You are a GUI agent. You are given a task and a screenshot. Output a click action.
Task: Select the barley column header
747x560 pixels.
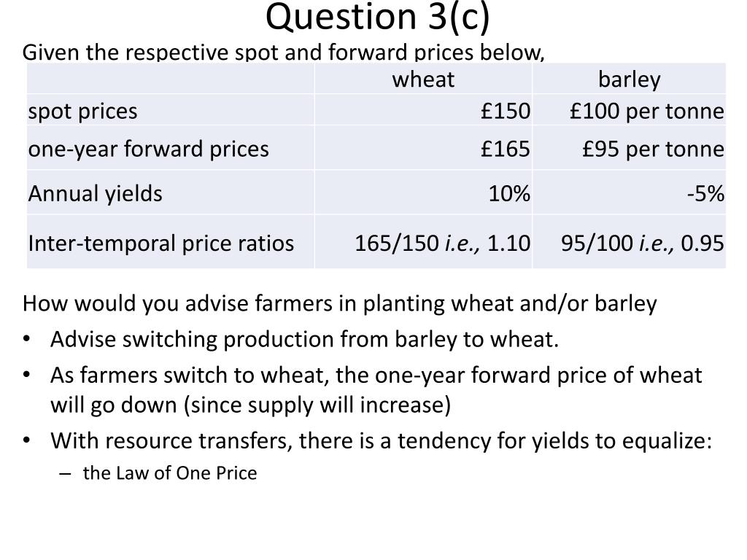pyautogui.click(x=630, y=79)
